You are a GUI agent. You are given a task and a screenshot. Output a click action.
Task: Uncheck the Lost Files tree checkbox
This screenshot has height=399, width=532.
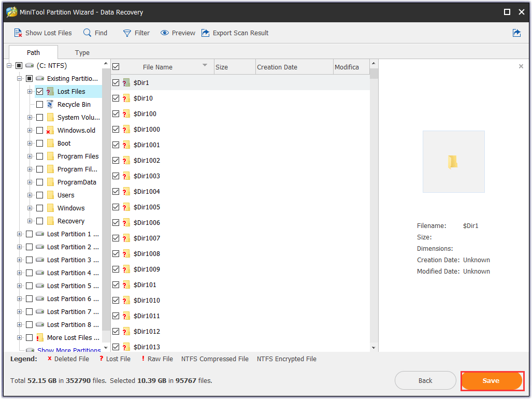tap(40, 91)
